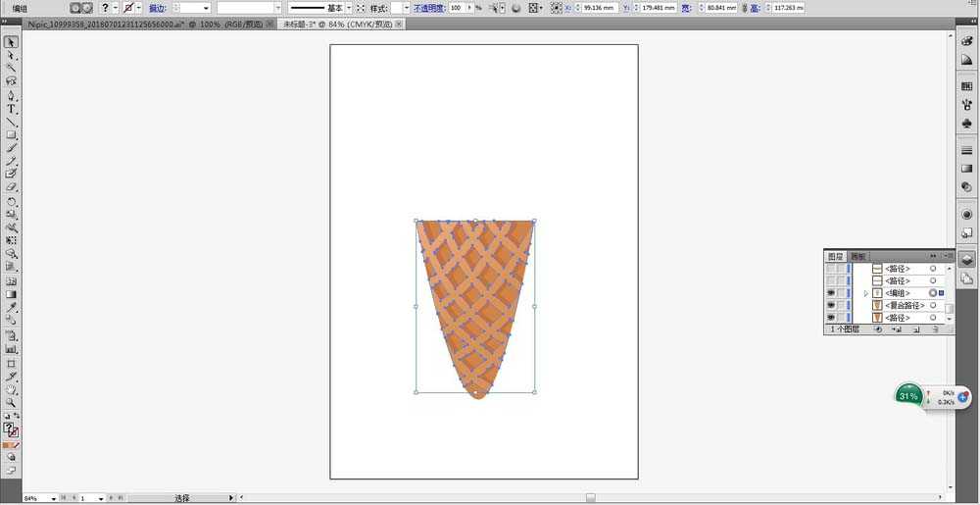Open the Layers panel dock icon
980x505 pixels.
click(x=966, y=260)
